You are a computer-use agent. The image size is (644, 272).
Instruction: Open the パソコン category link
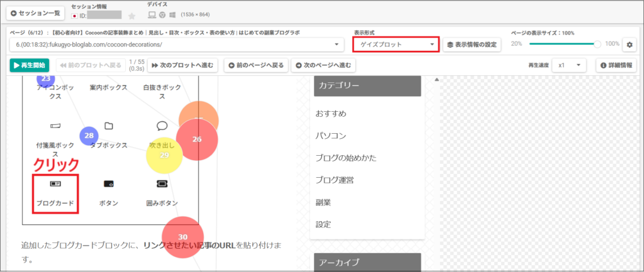click(331, 136)
